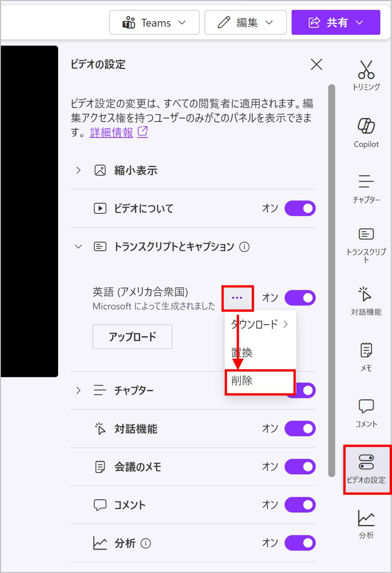Image resolution: width=392 pixels, height=573 pixels.
Task: Click the info icon beside トランスクリプトとキャプション
Action: click(x=244, y=247)
